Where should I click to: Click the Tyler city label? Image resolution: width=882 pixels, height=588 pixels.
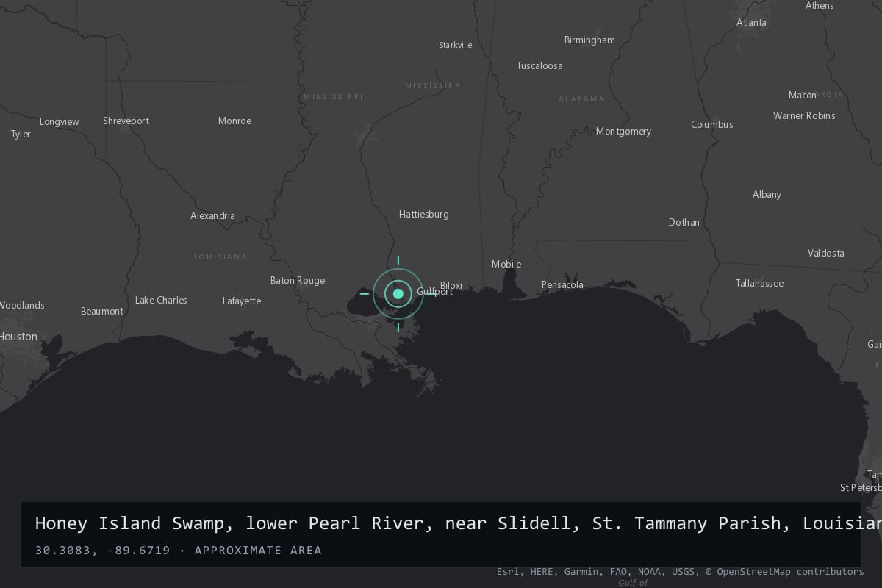21,134
